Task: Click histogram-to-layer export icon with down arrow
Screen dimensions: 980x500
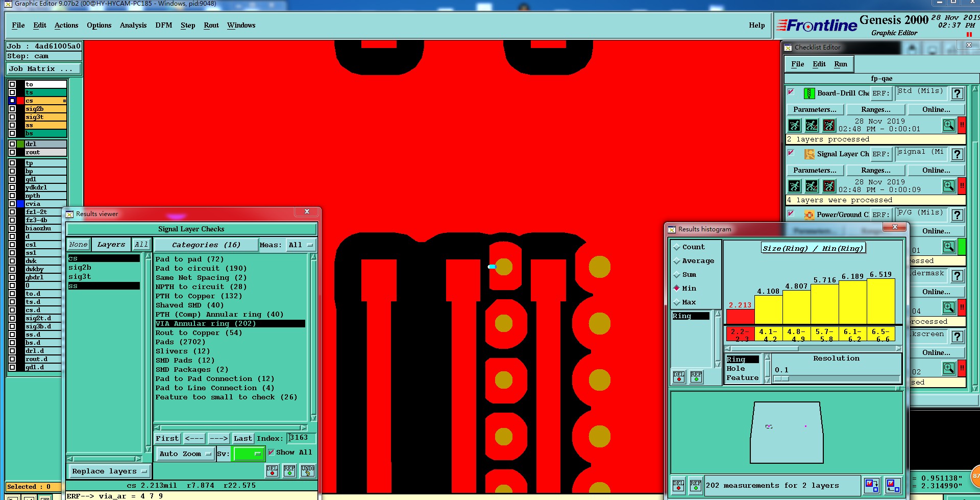Action: coord(871,485)
